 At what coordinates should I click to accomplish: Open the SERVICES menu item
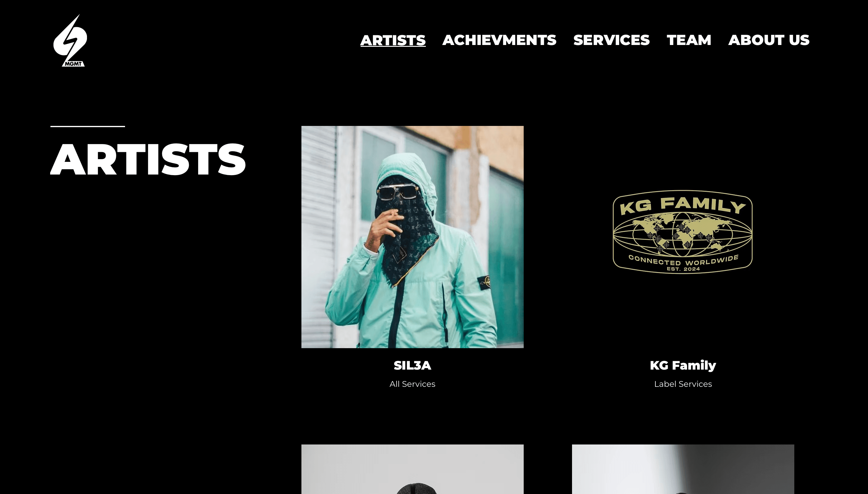(612, 40)
